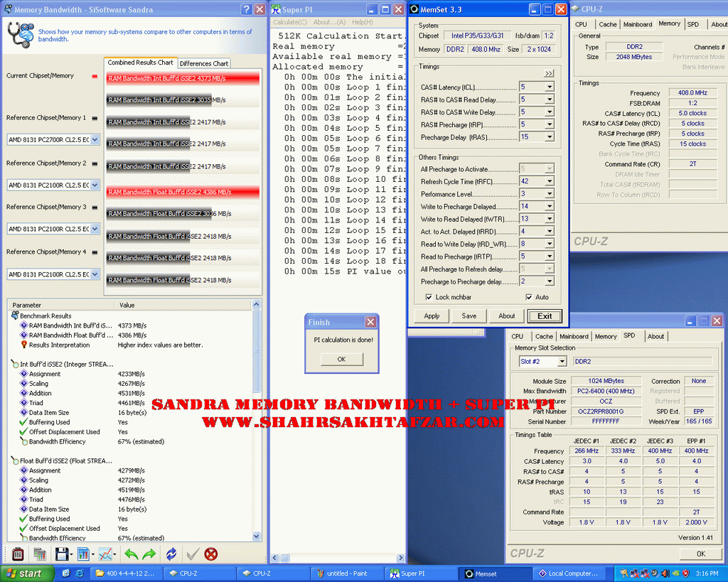Click the Results Interpretation lightbulb icon

(24, 345)
